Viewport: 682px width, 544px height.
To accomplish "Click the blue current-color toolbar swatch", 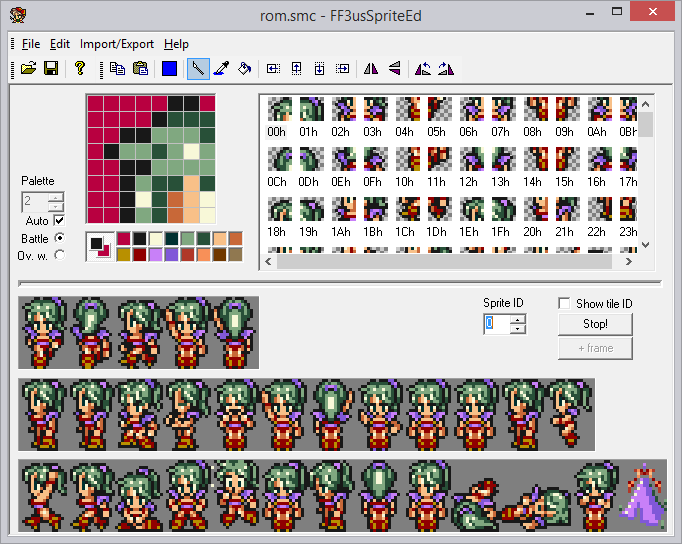I will [x=169, y=69].
